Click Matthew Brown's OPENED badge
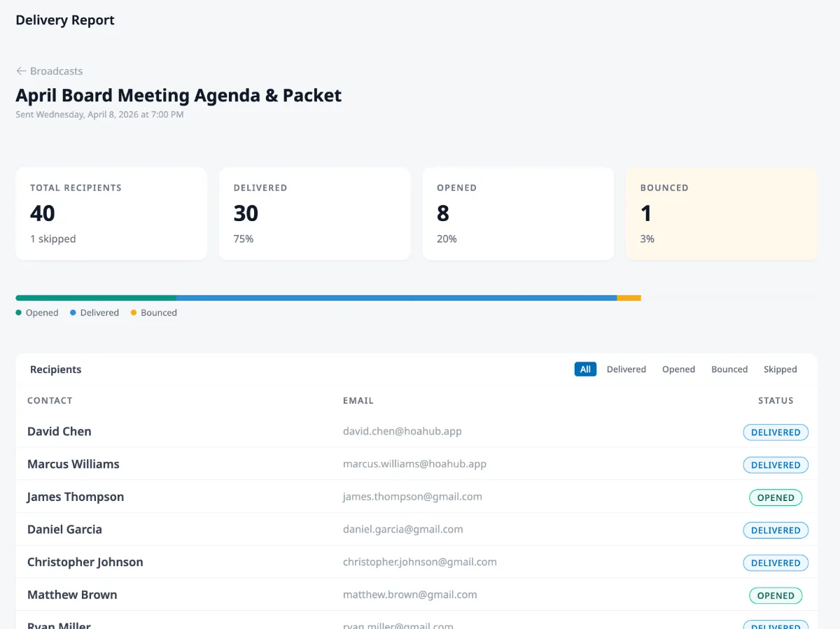 776,595
